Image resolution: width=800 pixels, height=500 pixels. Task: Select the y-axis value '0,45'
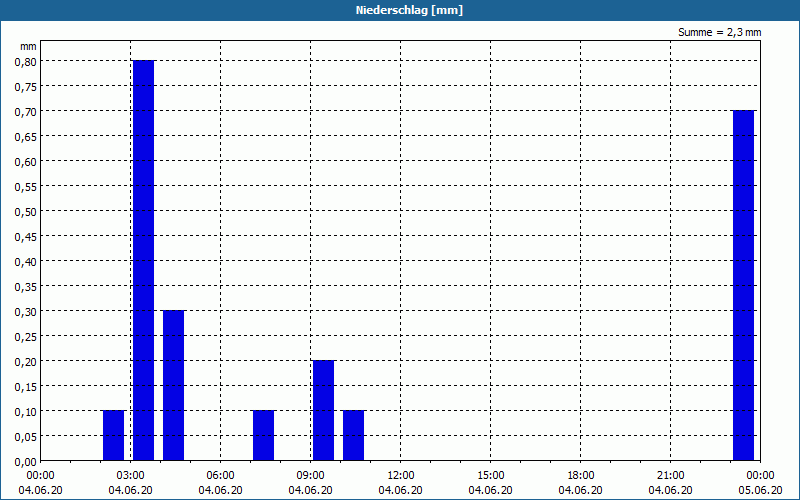pos(26,237)
